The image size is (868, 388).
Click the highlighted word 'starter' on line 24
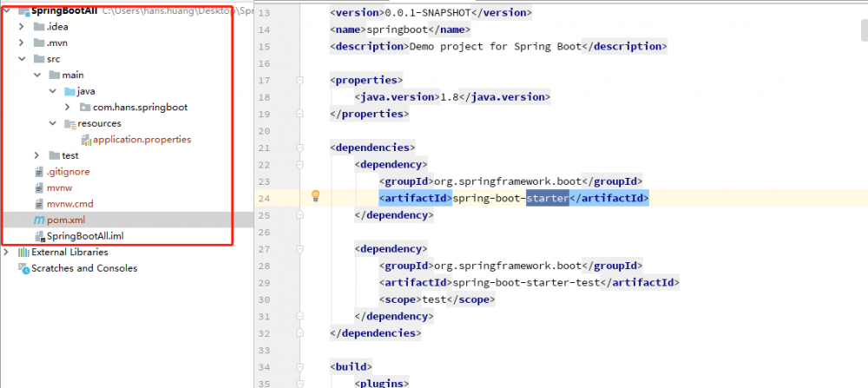[x=548, y=198]
